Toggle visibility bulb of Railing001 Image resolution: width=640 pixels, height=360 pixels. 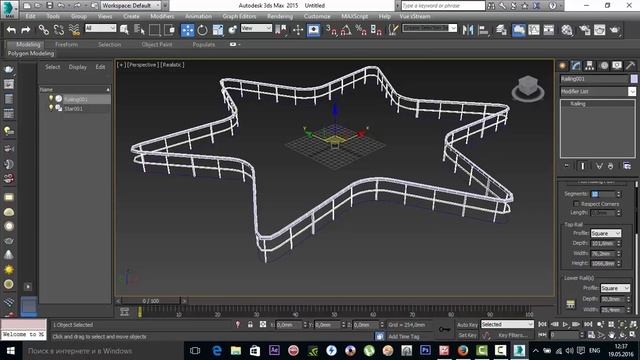pos(51,98)
